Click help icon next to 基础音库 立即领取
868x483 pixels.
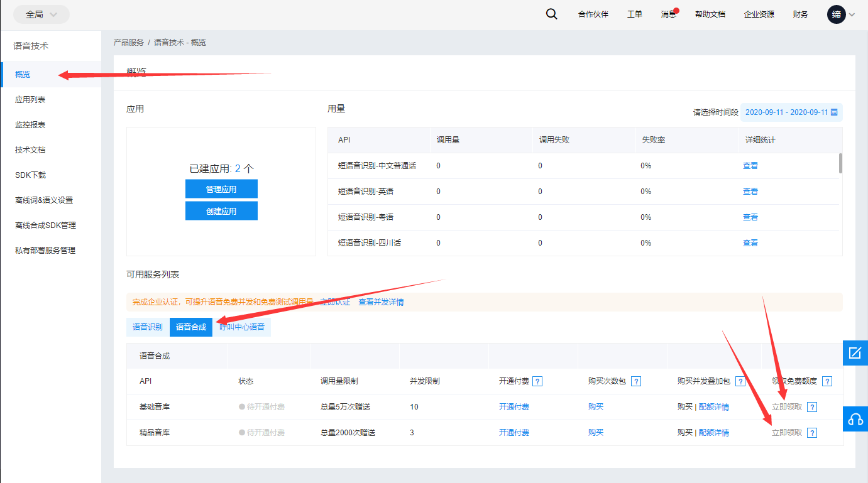(812, 407)
